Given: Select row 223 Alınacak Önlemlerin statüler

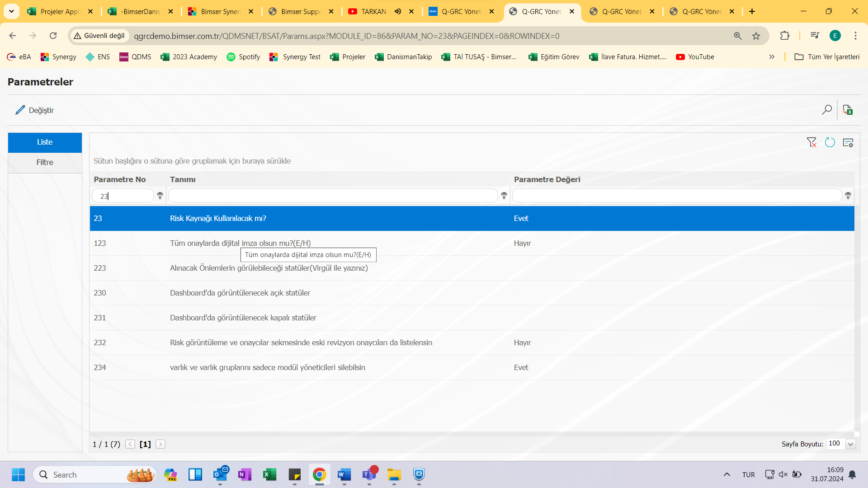Looking at the screenshot, I should pos(472,268).
